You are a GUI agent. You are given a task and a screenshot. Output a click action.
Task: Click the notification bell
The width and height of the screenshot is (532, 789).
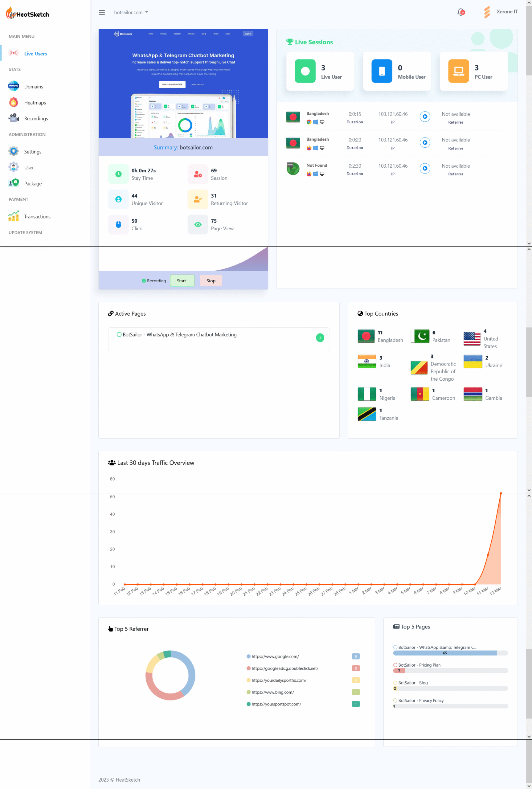coord(460,12)
